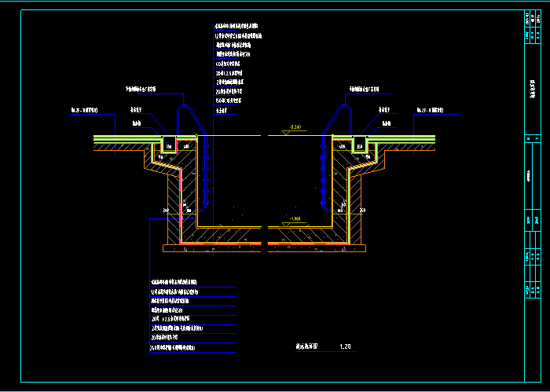The image size is (550, 392).
Task: Click the -0.260 water level elevation marker
Action: (x=295, y=127)
